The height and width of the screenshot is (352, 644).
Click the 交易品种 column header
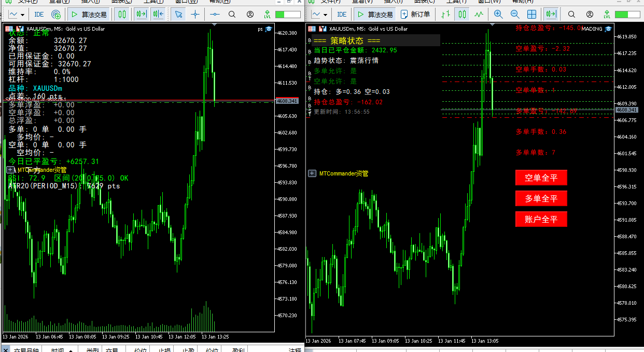coord(25,350)
